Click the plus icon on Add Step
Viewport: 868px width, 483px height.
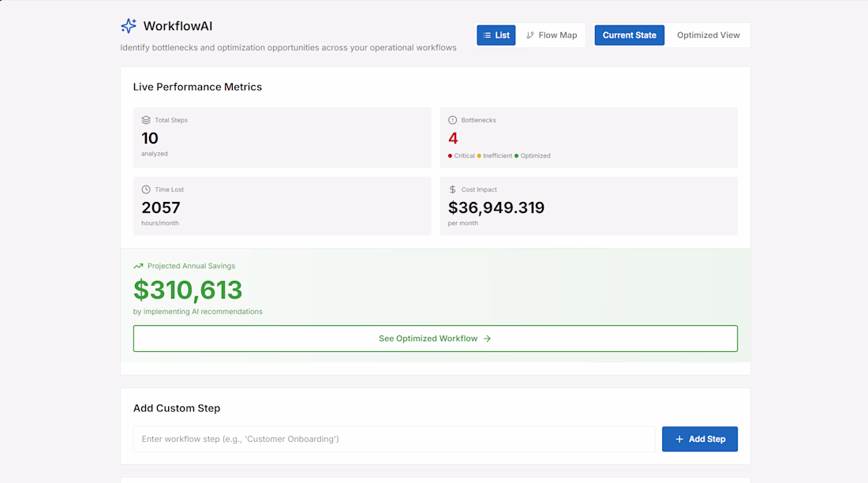click(x=679, y=440)
